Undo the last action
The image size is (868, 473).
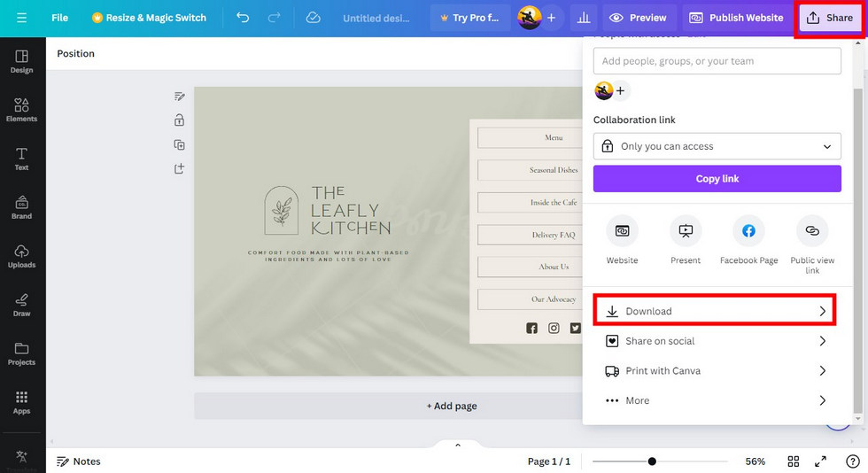tap(243, 18)
